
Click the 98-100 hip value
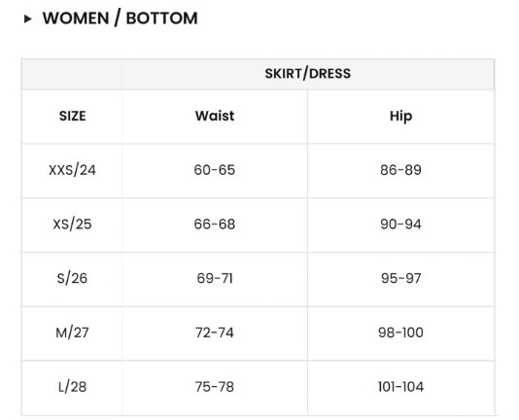pos(400,332)
